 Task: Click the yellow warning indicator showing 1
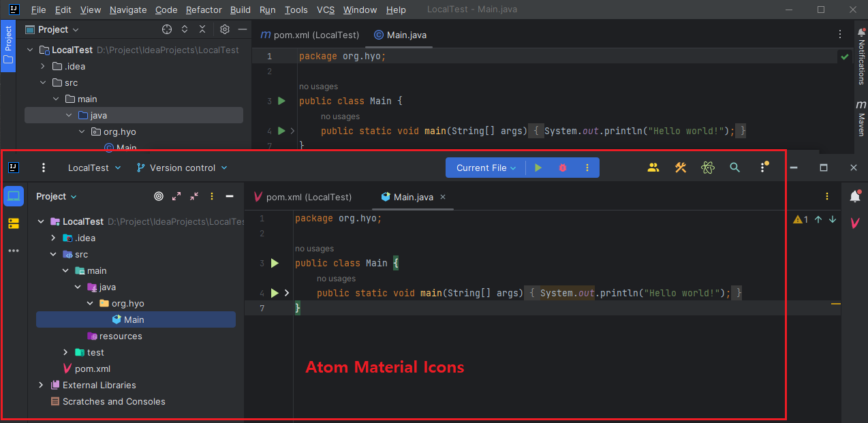801,219
